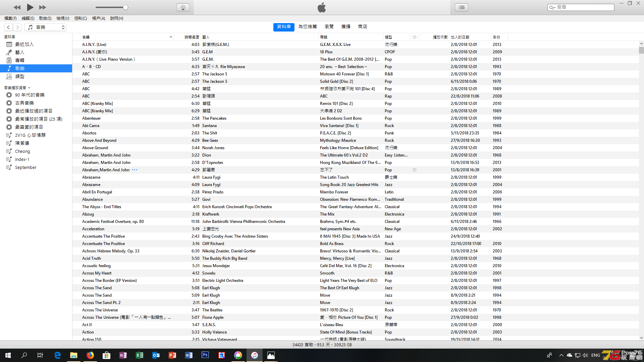Open the 2V1G 心甘情願 playlist

tap(36, 135)
